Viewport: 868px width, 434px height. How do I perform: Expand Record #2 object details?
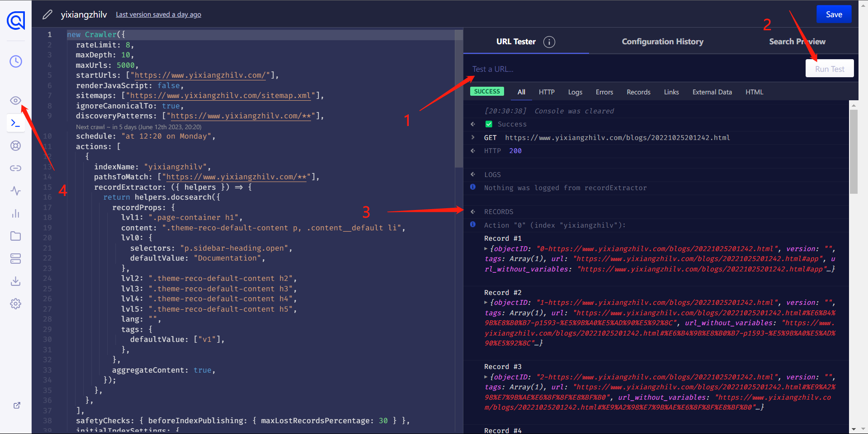486,303
